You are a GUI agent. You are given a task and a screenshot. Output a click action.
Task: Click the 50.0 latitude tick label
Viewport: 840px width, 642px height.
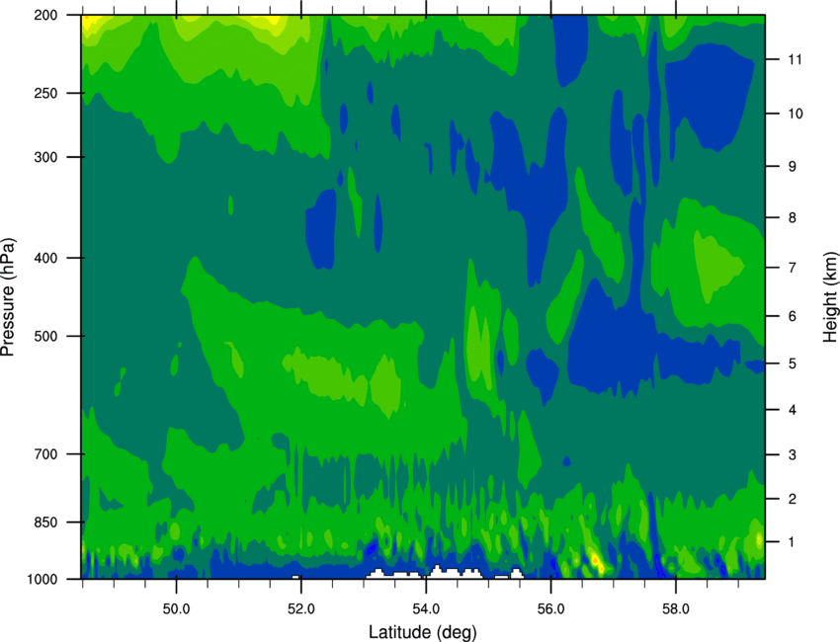tap(176, 608)
